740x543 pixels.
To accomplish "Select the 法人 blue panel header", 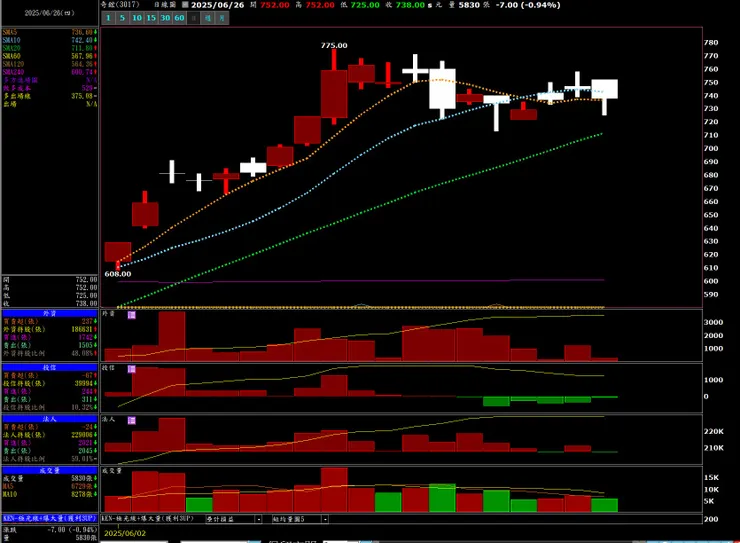I will [x=50, y=419].
